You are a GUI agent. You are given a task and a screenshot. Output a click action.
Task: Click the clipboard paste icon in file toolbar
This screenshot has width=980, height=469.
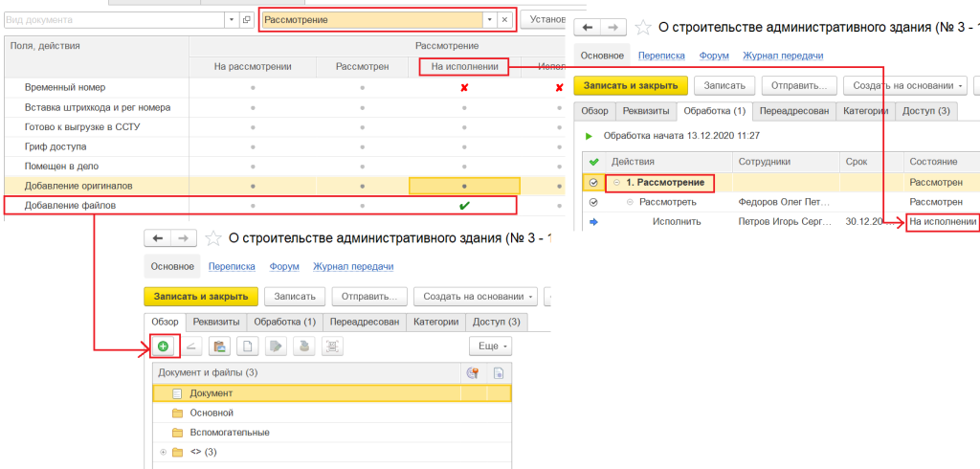point(219,346)
